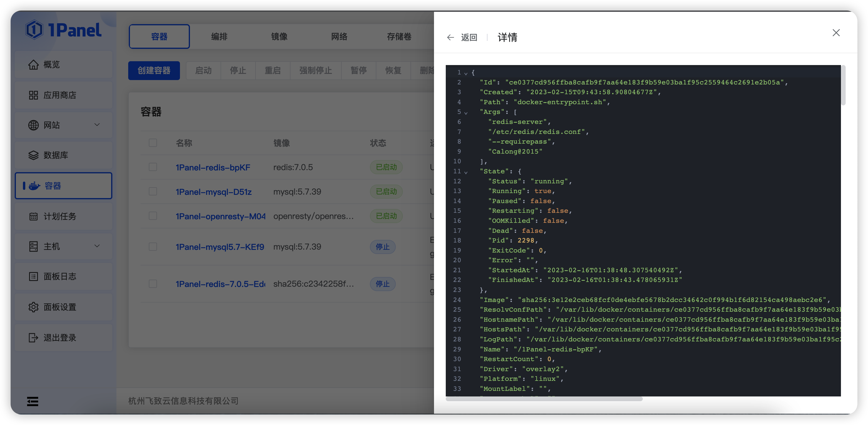868x425 pixels.
Task: Open 计划任务 in the sidebar
Action: click(63, 216)
